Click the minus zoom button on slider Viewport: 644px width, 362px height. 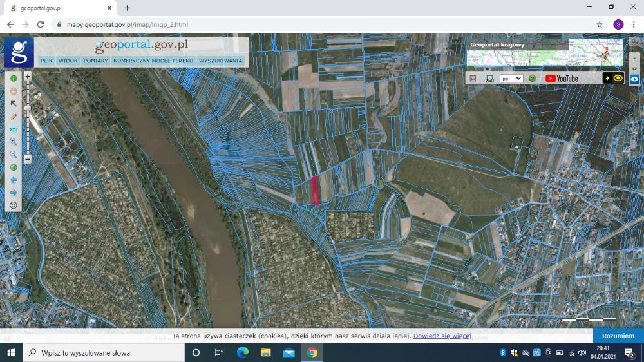coord(28,159)
